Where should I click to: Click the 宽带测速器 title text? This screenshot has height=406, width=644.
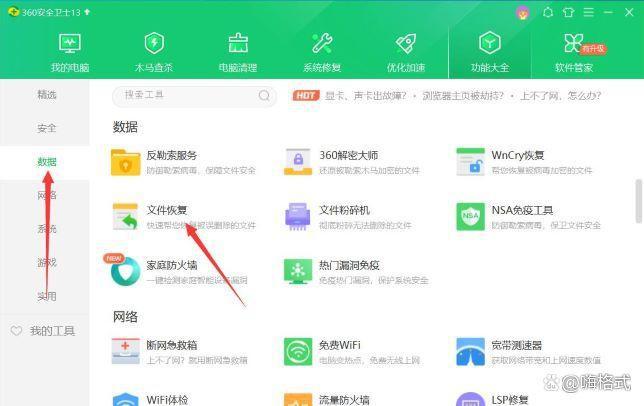click(x=517, y=345)
